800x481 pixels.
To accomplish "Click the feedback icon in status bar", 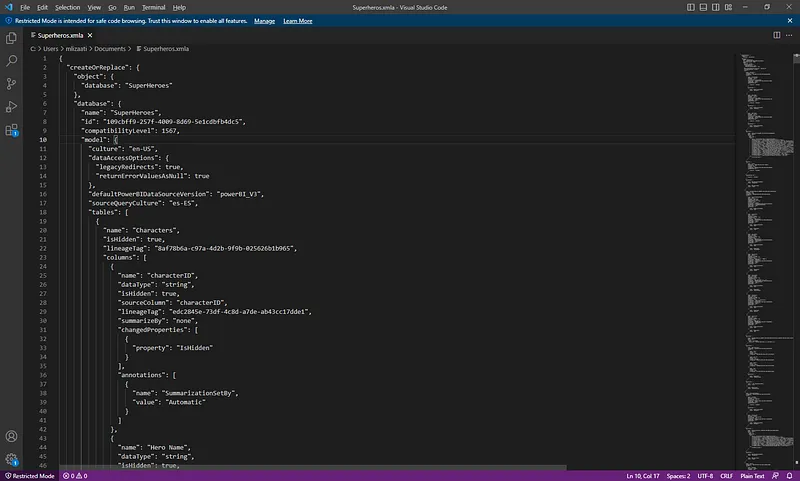I will 776,476.
